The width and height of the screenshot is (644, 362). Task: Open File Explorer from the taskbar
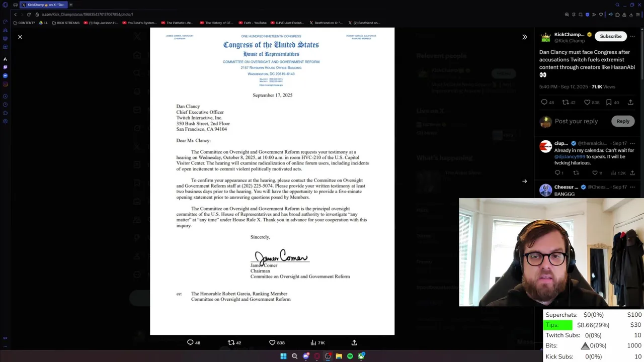339,356
